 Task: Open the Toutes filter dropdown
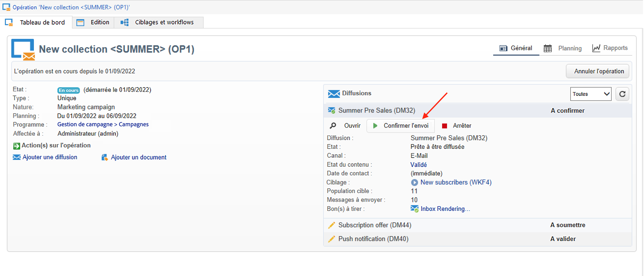[590, 94]
